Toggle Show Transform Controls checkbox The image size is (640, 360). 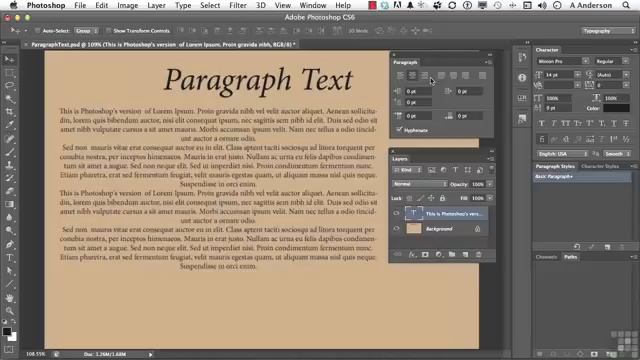(109, 31)
